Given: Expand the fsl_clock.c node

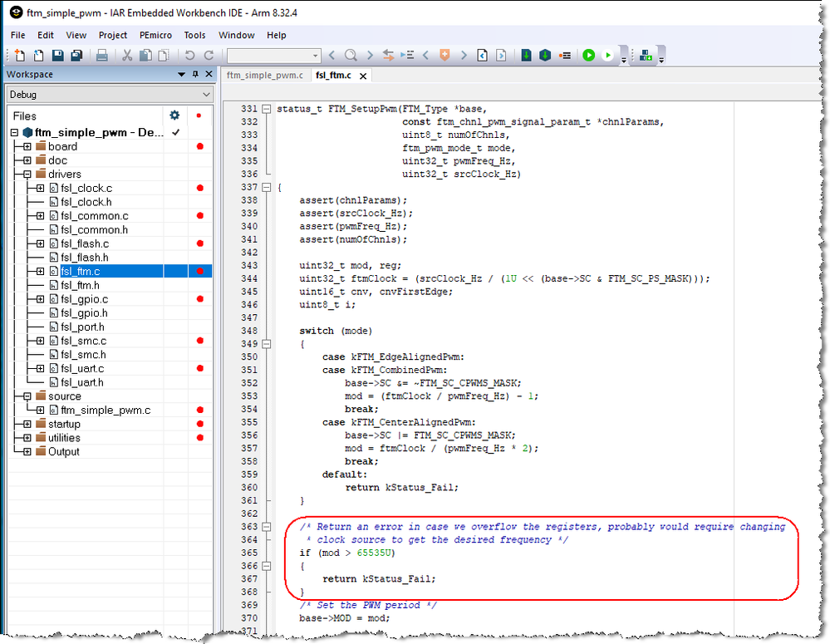Looking at the screenshot, I should 40,188.
